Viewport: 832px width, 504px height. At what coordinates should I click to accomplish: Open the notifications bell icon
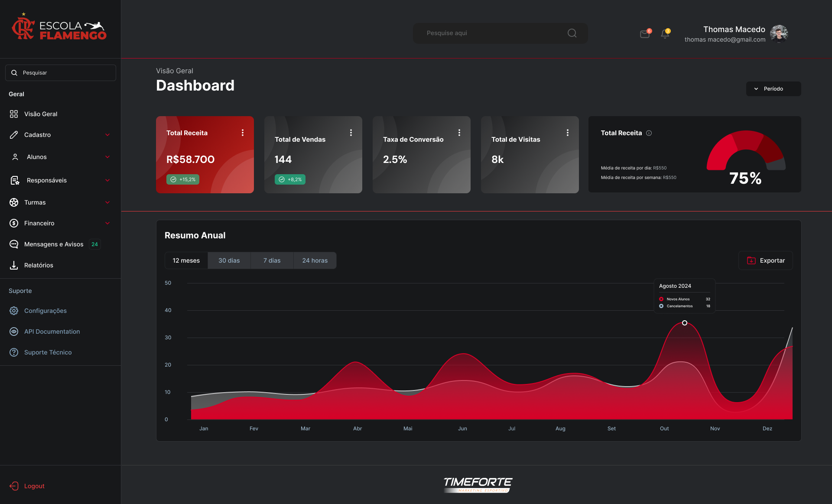tap(665, 34)
